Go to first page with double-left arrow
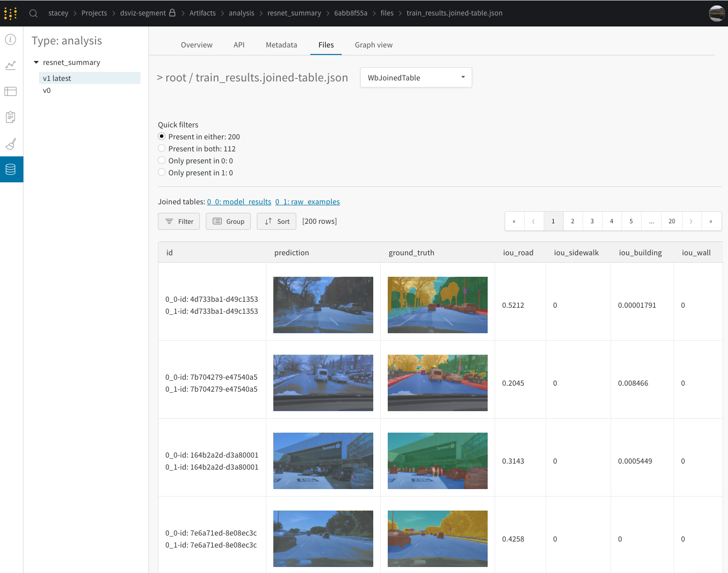 [x=514, y=221]
